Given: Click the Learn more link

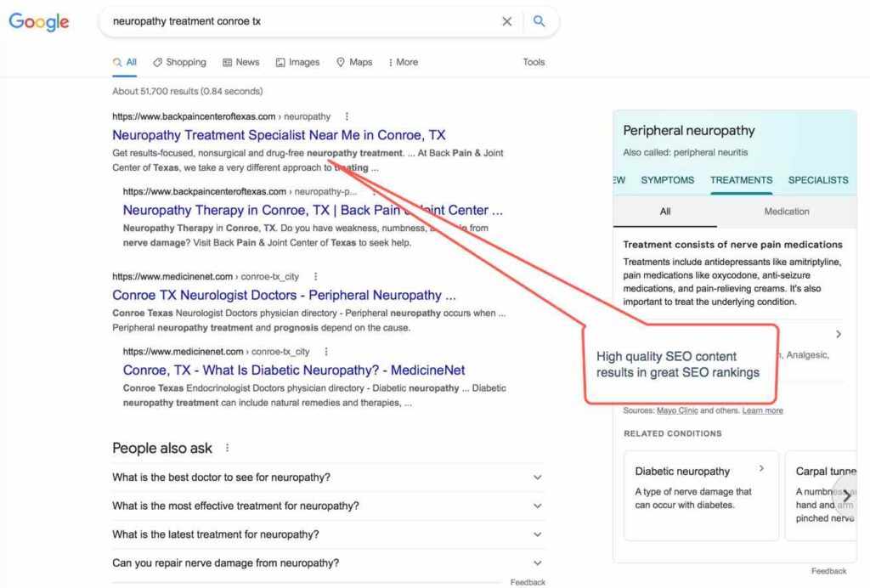Looking at the screenshot, I should tap(762, 410).
